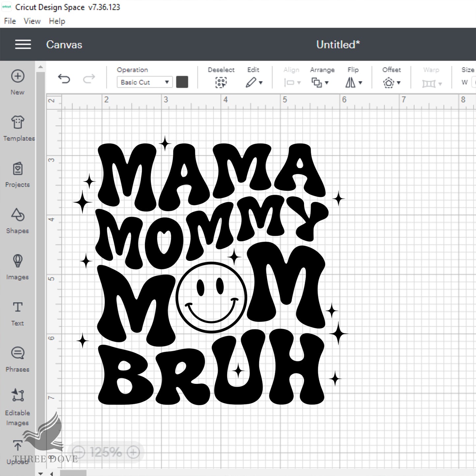476x476 pixels.
Task: Click the sidebar scroll down arrow
Action: coord(40,473)
